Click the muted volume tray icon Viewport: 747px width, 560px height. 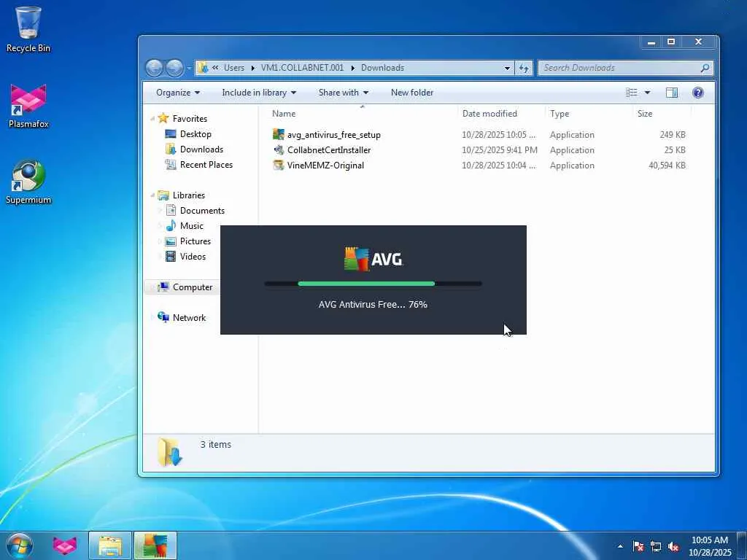coord(673,546)
